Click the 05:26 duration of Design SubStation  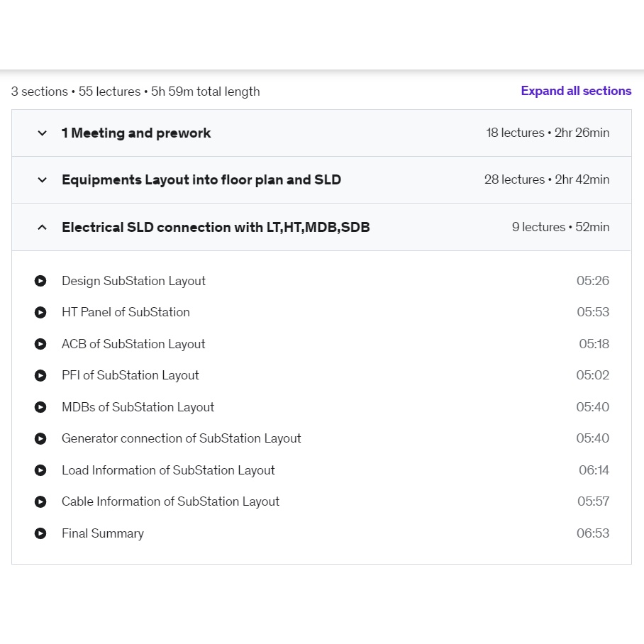(x=592, y=281)
